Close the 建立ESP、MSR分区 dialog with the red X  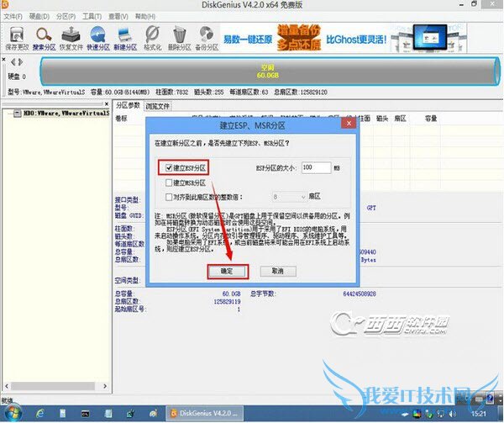[x=349, y=123]
